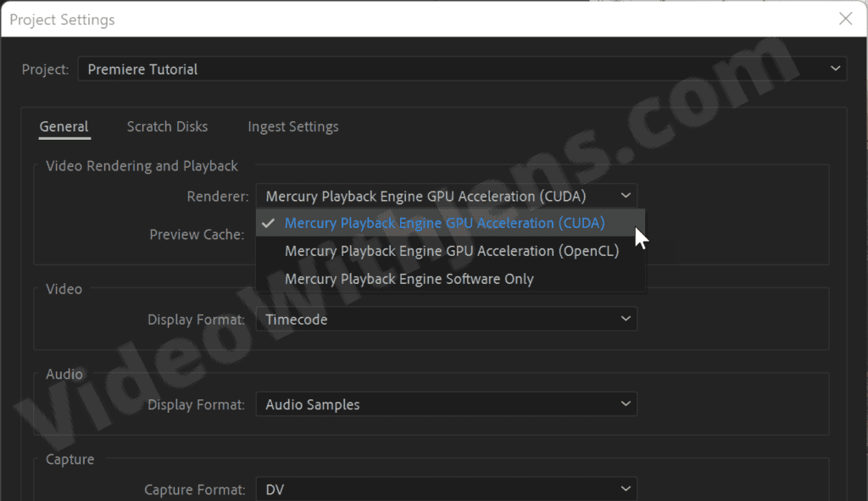Select Mercury Playback Engine GPU Acceleration (OpenCL)
Viewport: 868px width, 501px height.
(450, 251)
